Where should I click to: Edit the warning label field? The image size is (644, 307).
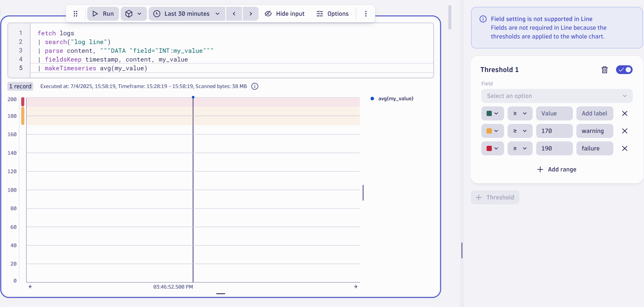595,131
